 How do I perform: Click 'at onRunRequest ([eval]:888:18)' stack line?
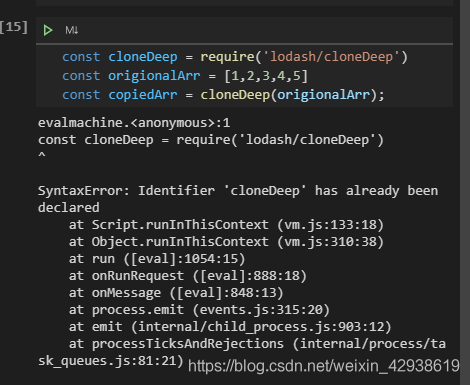[188, 276]
